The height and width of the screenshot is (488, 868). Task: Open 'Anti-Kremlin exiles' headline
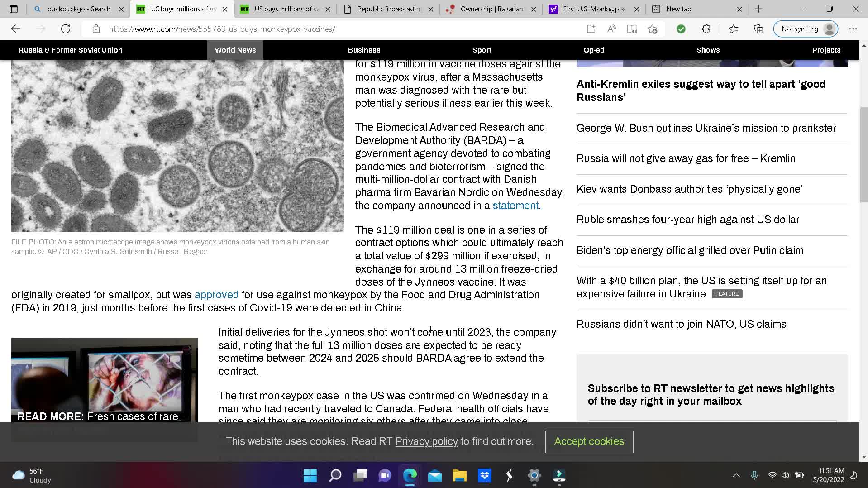[x=701, y=91]
